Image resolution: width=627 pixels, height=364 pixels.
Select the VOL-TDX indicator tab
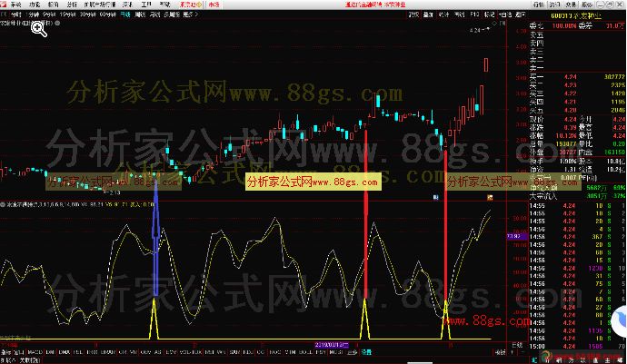191,352
